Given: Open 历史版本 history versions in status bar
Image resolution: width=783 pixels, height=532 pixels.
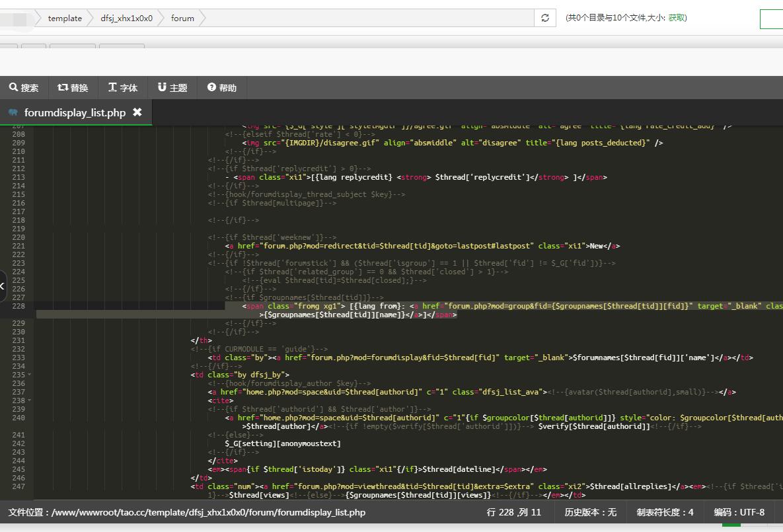Looking at the screenshot, I should (x=590, y=512).
